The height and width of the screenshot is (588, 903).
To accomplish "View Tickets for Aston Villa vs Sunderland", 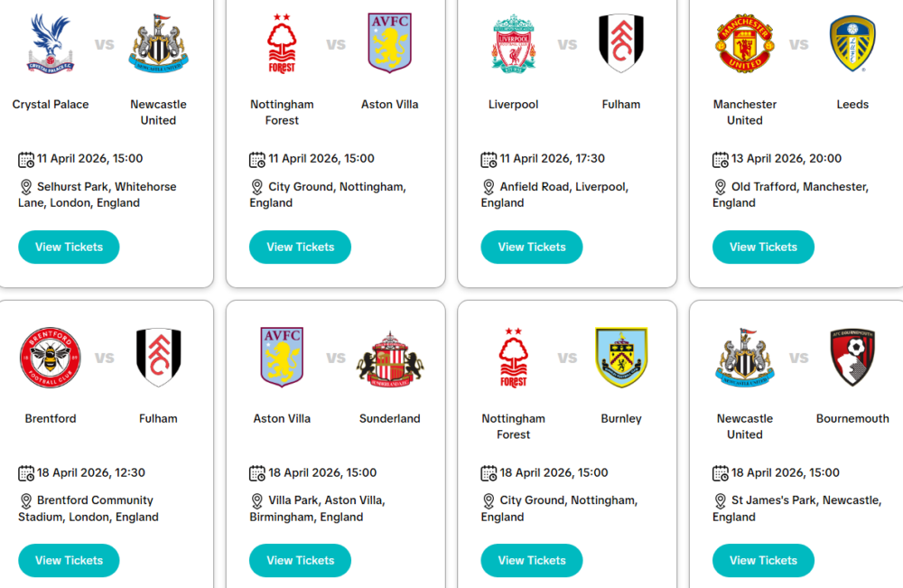I will (x=300, y=560).
